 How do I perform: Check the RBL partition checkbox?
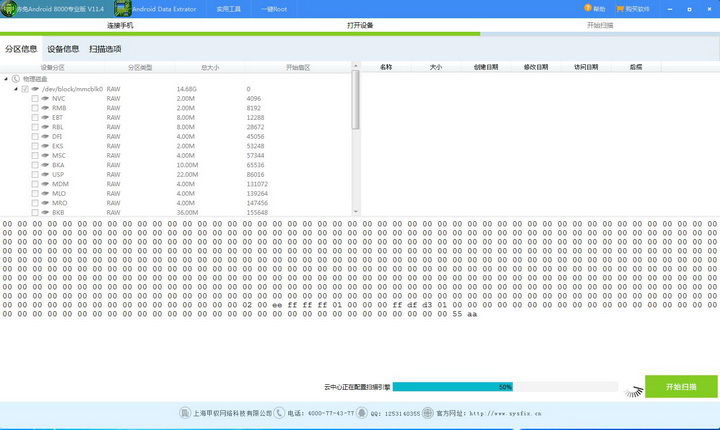pyautogui.click(x=35, y=127)
